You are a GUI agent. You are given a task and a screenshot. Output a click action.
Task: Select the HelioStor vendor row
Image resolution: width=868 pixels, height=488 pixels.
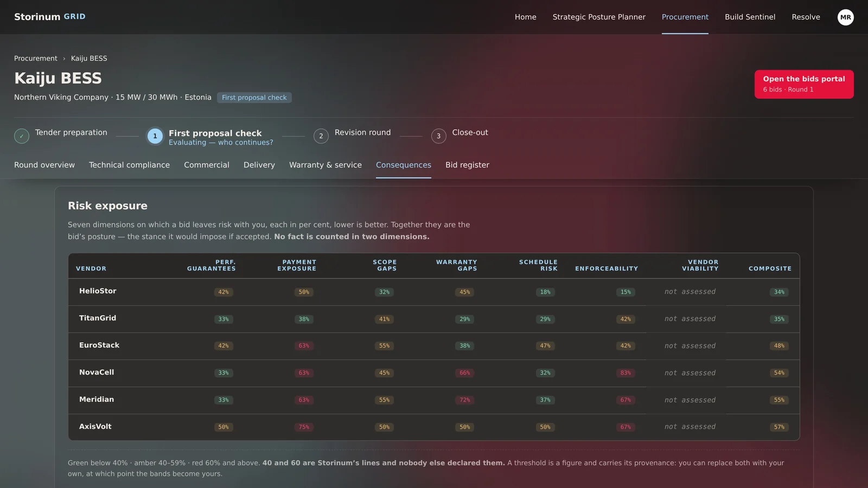434,292
